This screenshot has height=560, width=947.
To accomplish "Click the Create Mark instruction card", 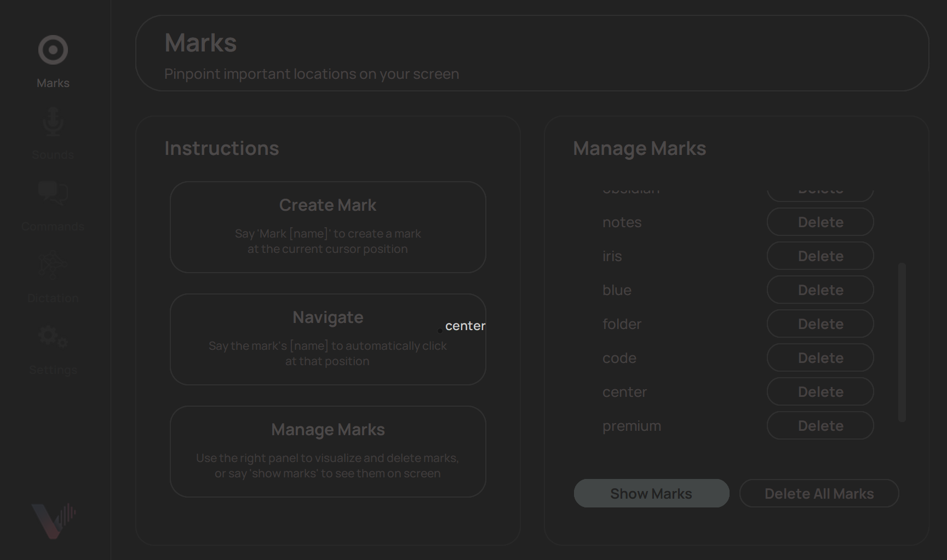I will [328, 227].
